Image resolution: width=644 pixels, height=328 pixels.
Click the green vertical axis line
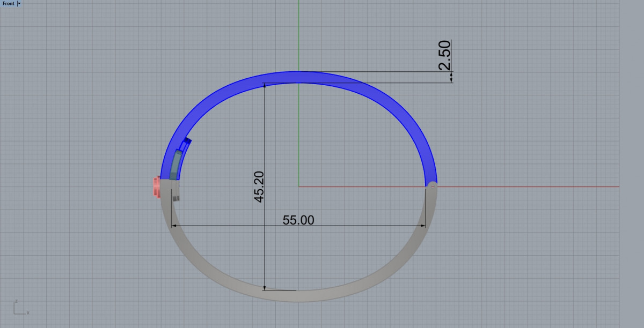tap(298, 32)
